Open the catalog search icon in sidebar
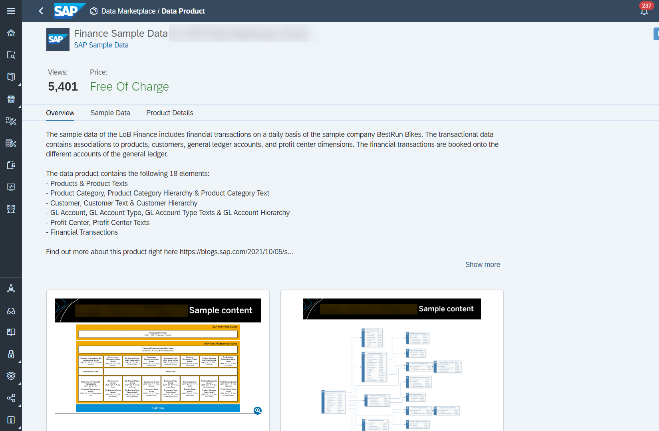659x431 pixels. (11, 55)
